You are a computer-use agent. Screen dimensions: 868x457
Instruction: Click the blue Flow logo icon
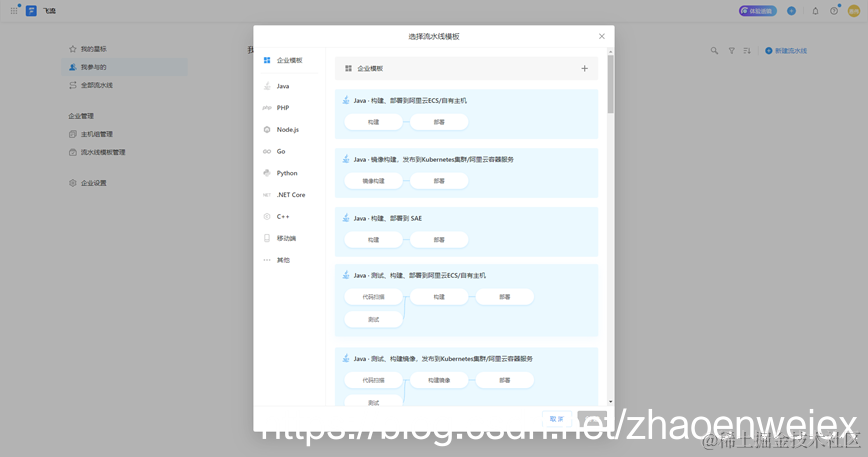coord(32,11)
